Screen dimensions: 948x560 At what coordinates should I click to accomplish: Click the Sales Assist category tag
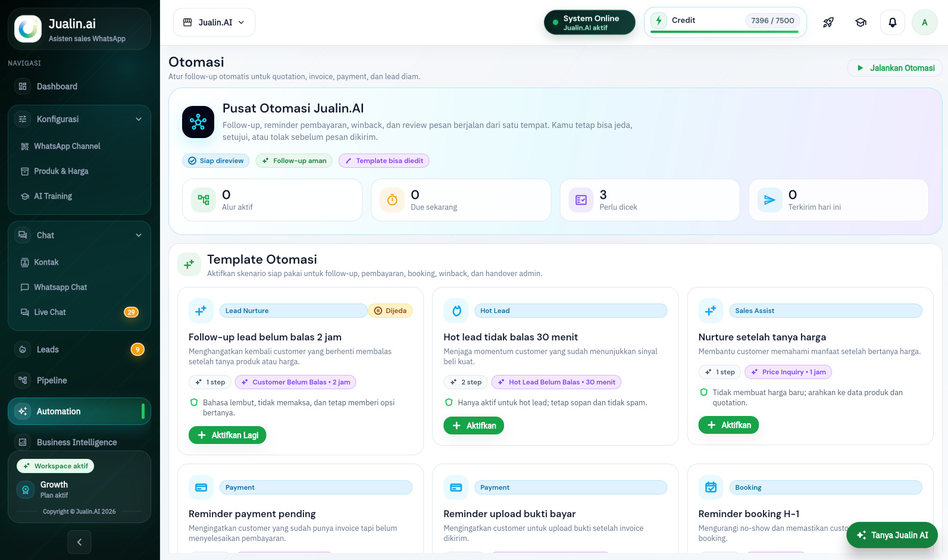[825, 311]
